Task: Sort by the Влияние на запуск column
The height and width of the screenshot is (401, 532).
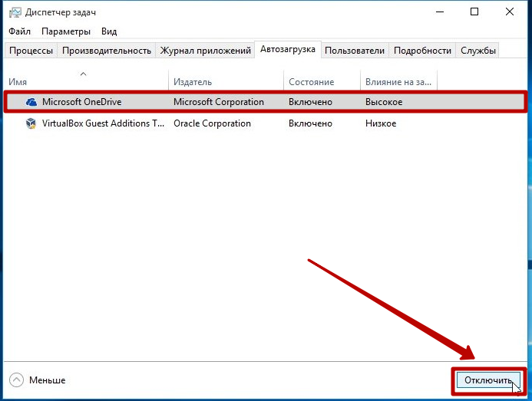Action: pos(398,81)
